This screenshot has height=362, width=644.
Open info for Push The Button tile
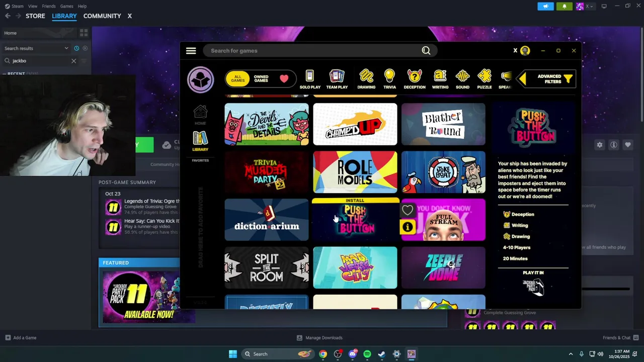click(x=408, y=228)
